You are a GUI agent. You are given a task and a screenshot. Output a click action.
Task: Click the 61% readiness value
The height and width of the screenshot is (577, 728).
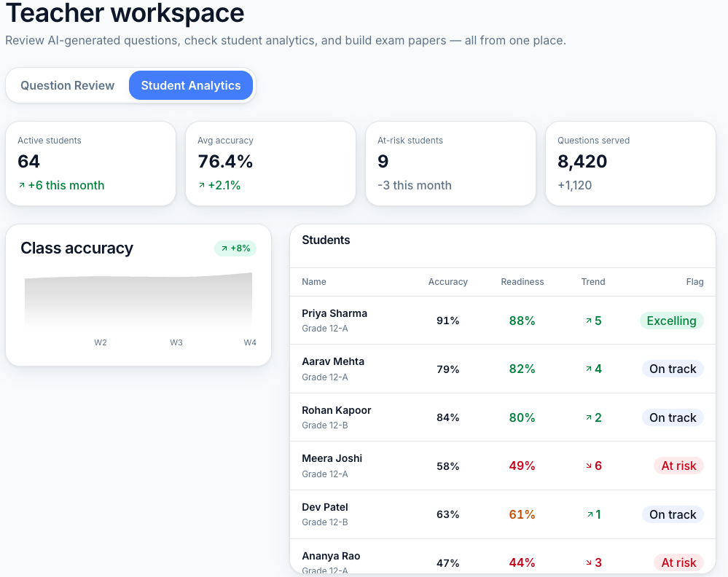pyautogui.click(x=522, y=514)
